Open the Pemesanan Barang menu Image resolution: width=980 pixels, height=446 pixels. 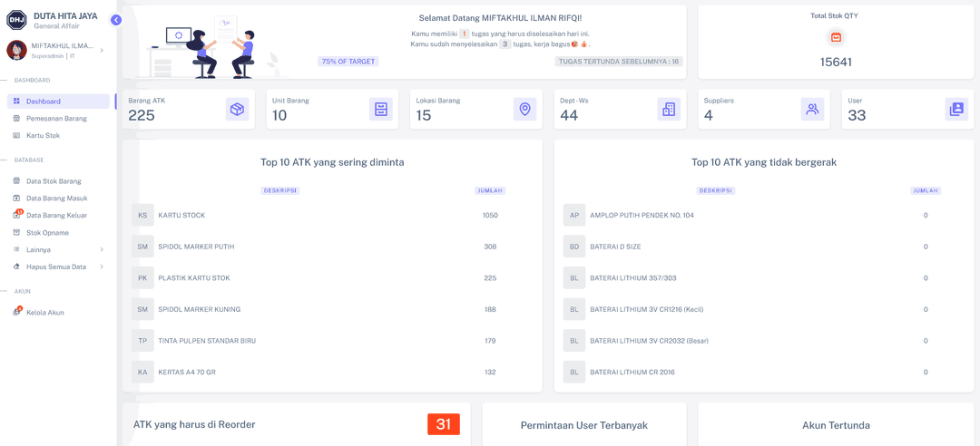[x=56, y=119]
